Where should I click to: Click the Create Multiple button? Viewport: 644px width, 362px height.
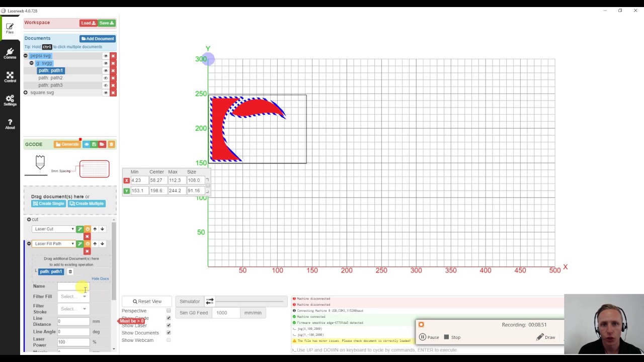pos(86,204)
